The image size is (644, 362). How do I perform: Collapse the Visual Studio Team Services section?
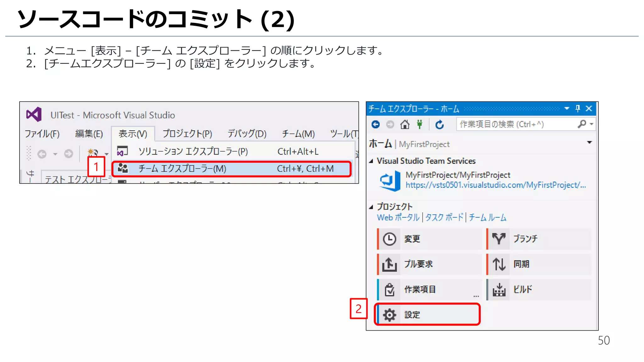[371, 161]
